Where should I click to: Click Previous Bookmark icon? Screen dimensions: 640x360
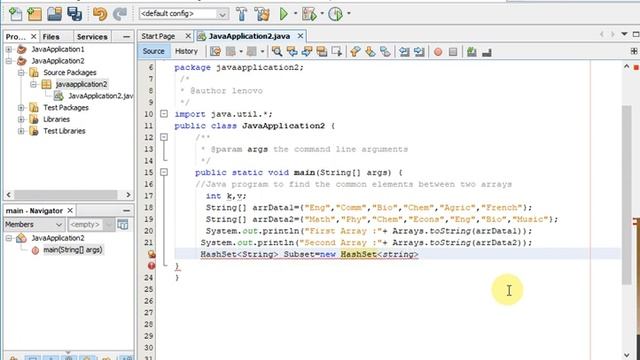[356, 51]
